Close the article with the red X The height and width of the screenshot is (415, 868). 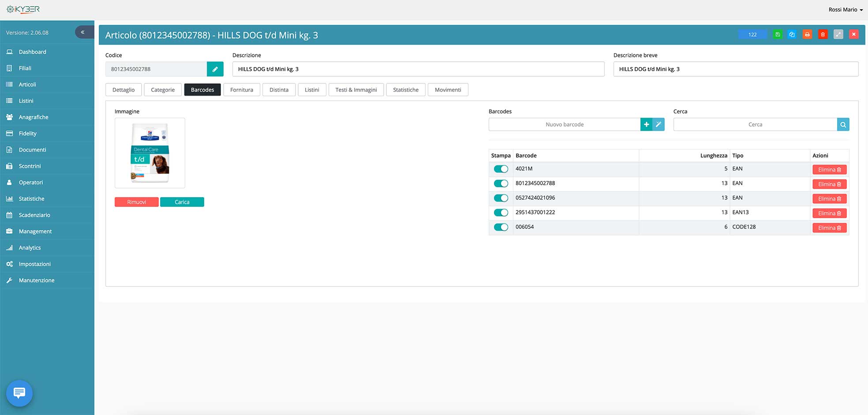point(854,34)
